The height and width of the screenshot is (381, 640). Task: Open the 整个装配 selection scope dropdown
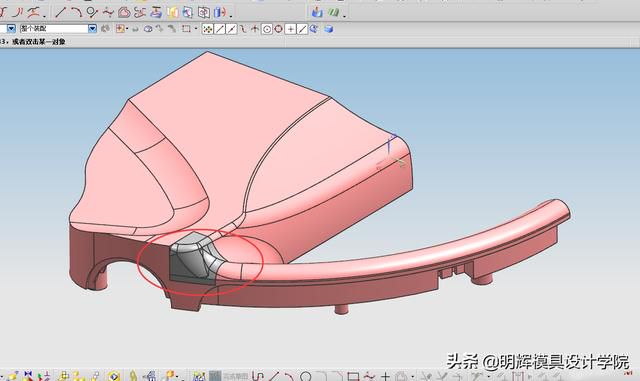tap(93, 28)
